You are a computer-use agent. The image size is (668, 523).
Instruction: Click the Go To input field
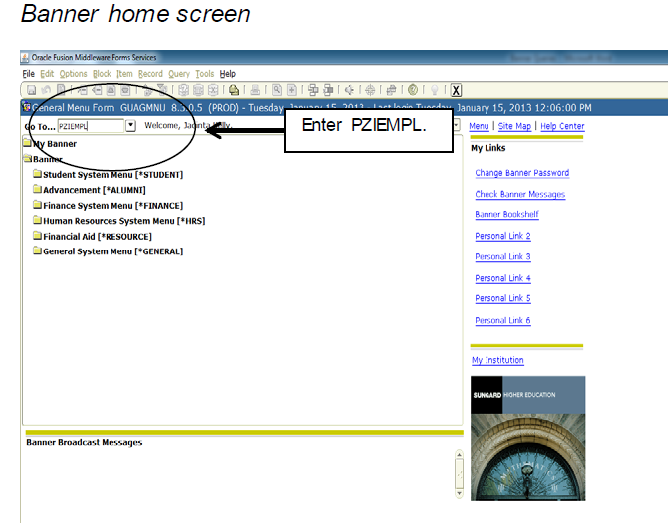[x=90, y=126]
